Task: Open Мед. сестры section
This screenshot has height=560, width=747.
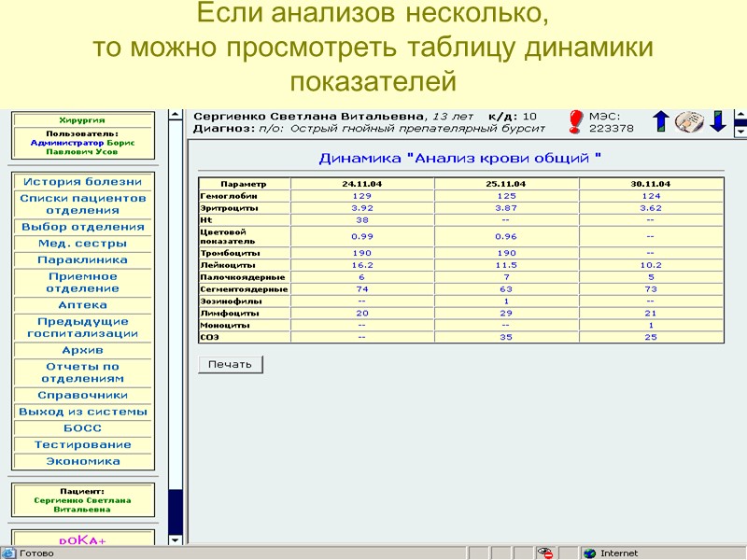Action: point(82,244)
